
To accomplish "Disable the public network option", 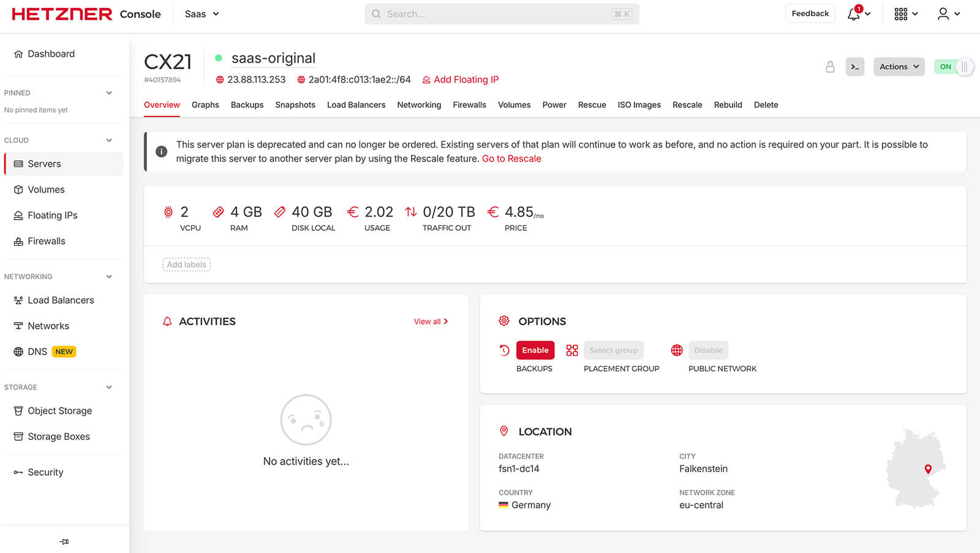I will (x=708, y=350).
